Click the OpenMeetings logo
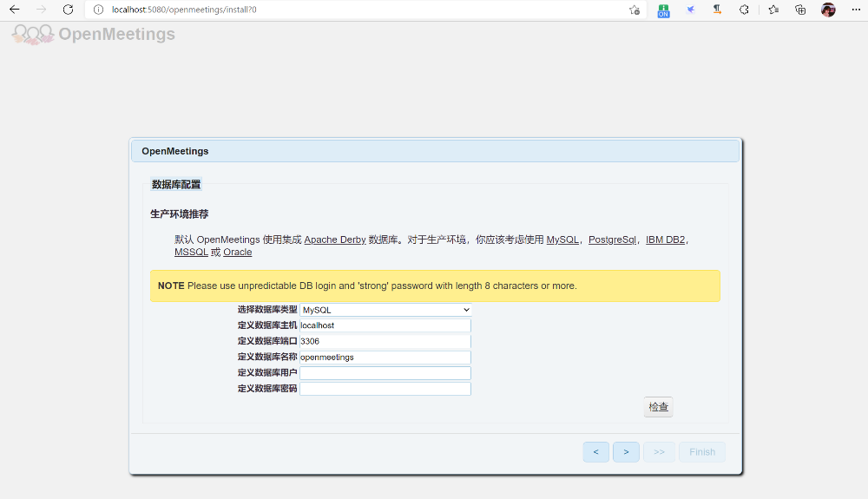The image size is (868, 499). click(x=94, y=35)
